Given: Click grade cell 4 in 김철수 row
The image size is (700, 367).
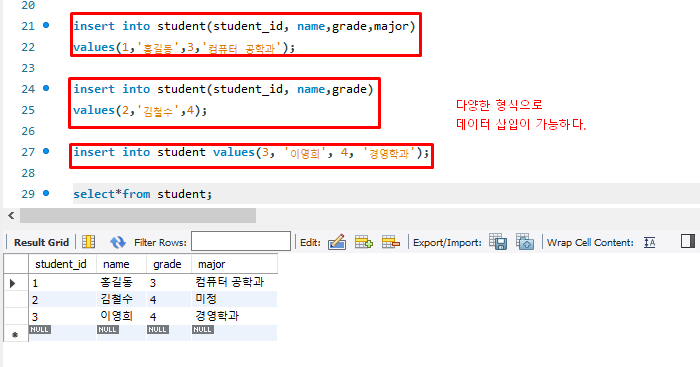Looking at the screenshot, I should [169, 299].
